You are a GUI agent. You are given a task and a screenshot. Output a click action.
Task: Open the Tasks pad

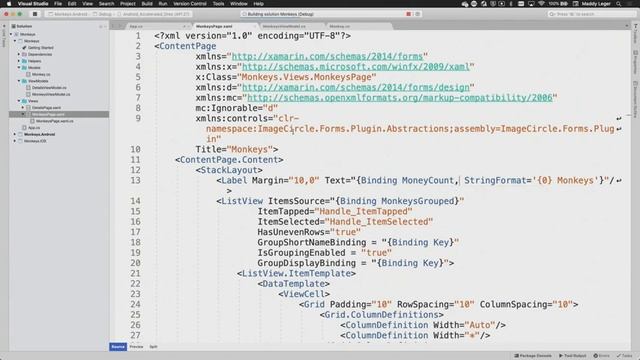point(624,356)
